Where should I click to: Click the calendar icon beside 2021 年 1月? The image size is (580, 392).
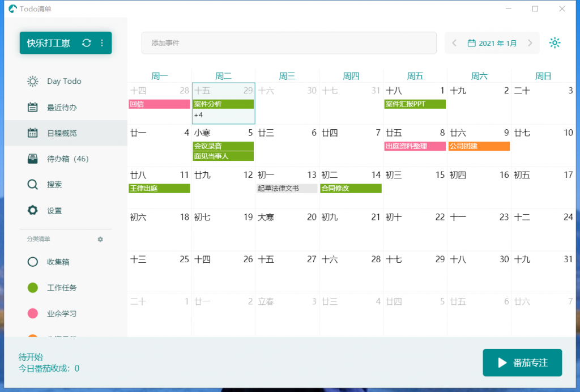click(x=472, y=43)
